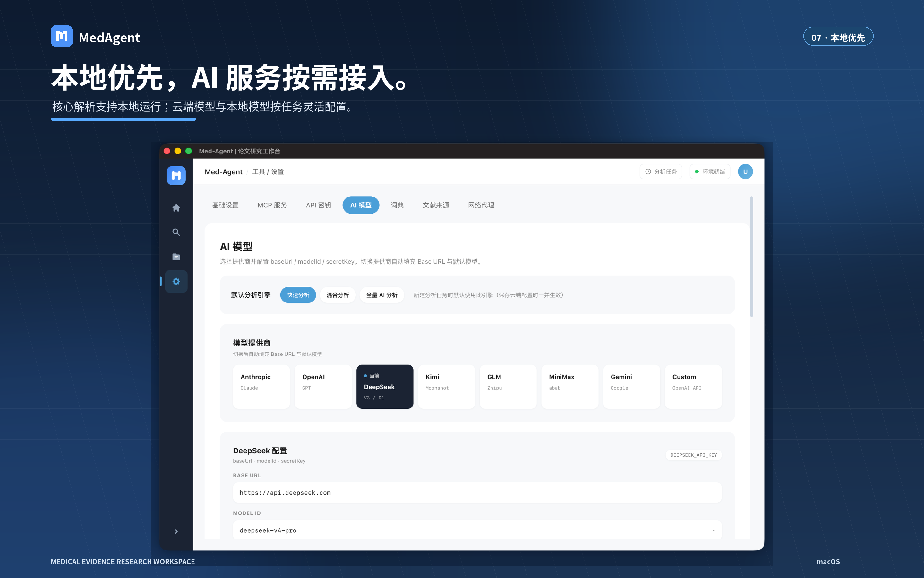
Task: Click the 默认分析引擎 label
Action: point(251,295)
